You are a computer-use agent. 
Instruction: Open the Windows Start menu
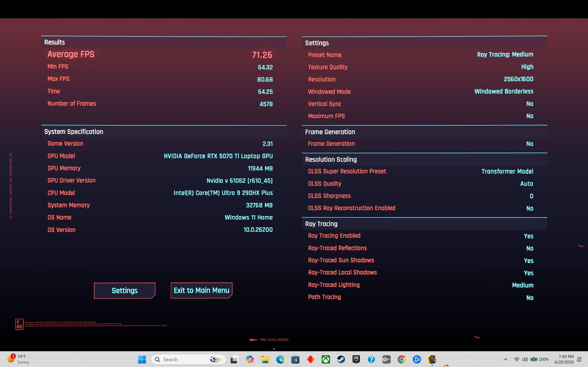pos(142,359)
